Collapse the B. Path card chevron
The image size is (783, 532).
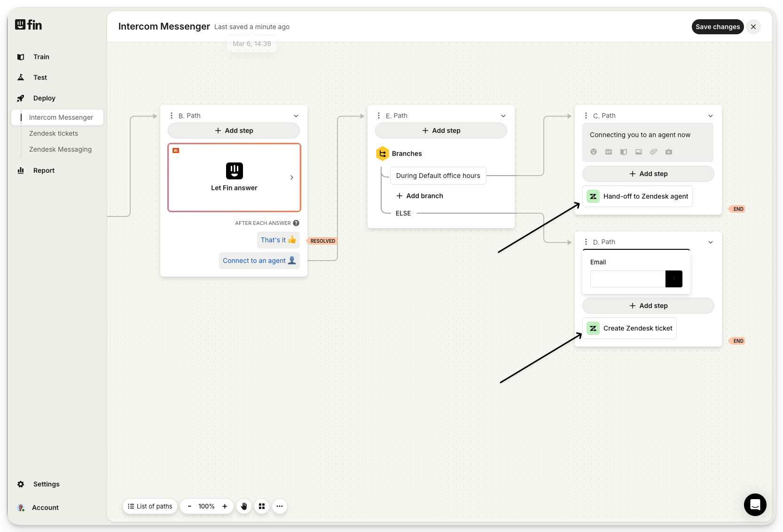(296, 116)
